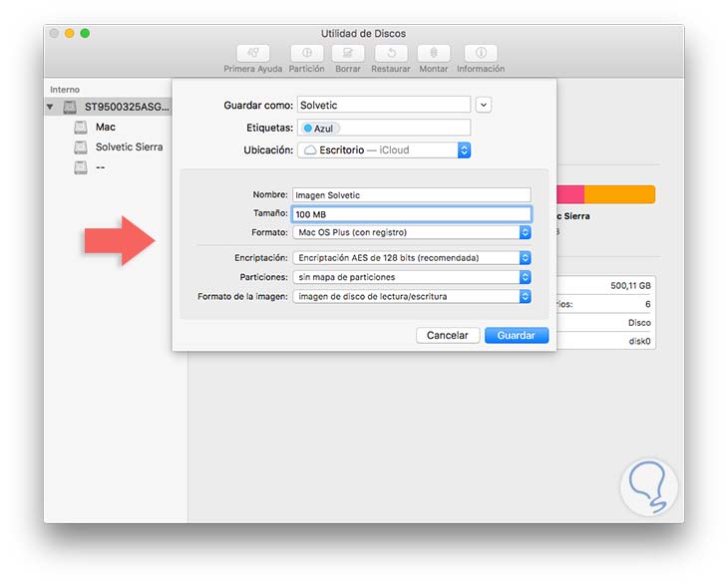The height and width of the screenshot is (585, 728).
Task: Click the Disco type value
Action: (640, 323)
